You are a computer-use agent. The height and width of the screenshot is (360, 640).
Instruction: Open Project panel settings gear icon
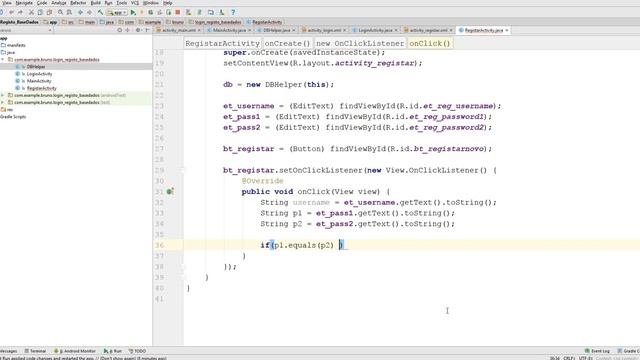coord(138,30)
